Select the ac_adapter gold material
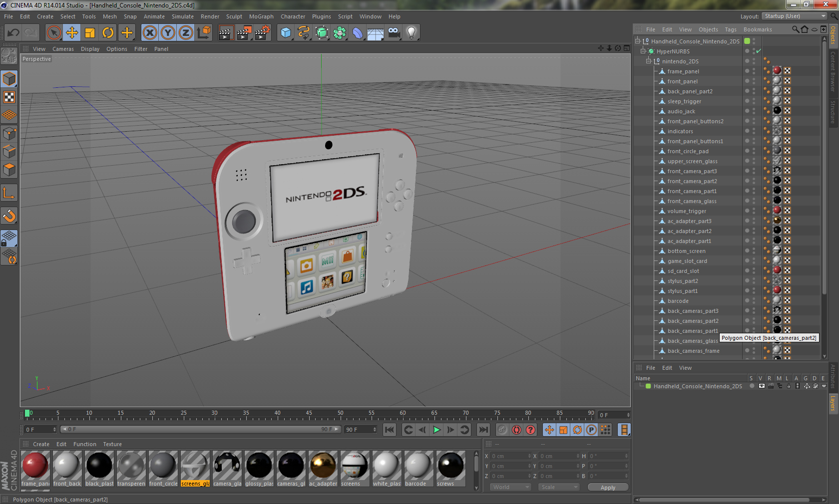The image size is (839, 504). pos(323,469)
